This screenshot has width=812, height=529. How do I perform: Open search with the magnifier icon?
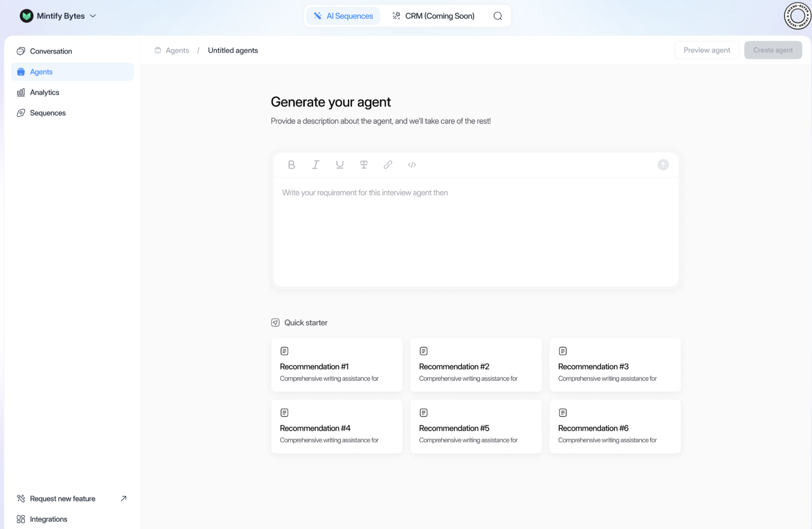click(497, 16)
